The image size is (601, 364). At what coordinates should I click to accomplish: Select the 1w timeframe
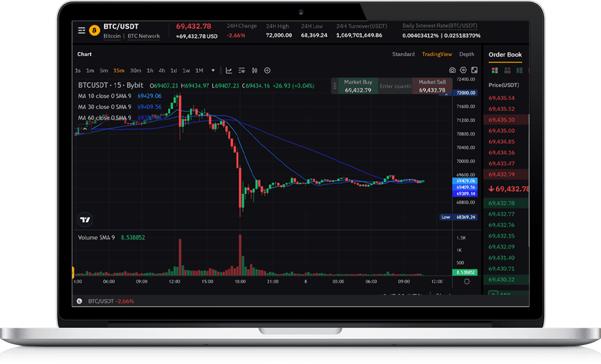(186, 70)
